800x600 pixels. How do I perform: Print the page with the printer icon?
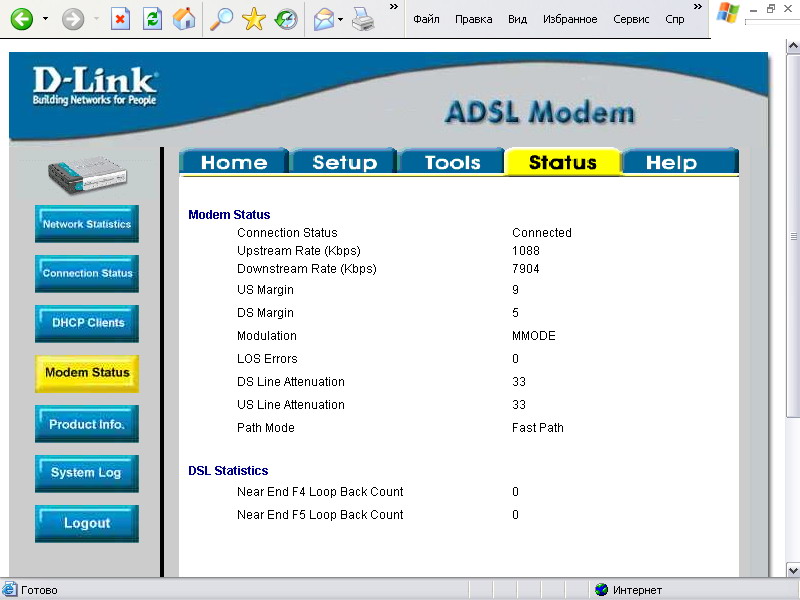tap(363, 19)
